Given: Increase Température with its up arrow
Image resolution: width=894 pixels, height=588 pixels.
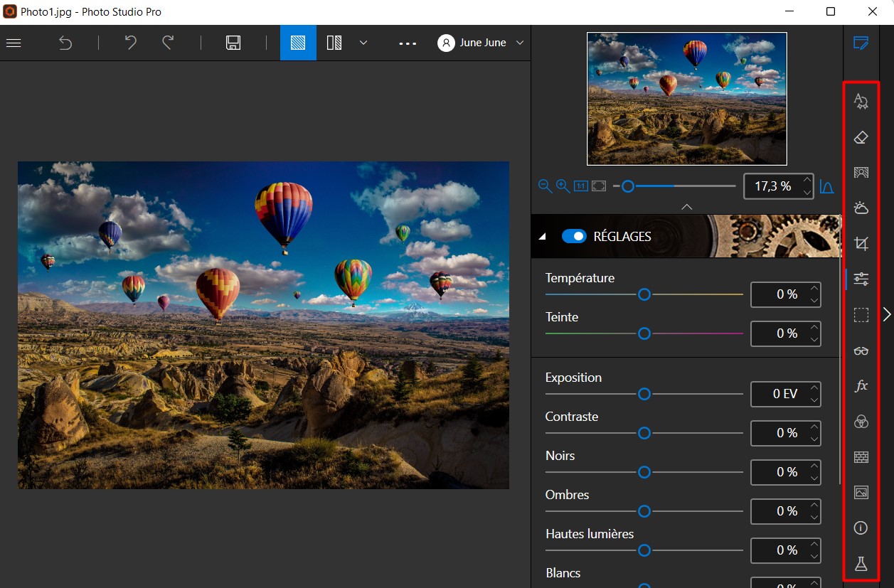Looking at the screenshot, I should click(814, 288).
